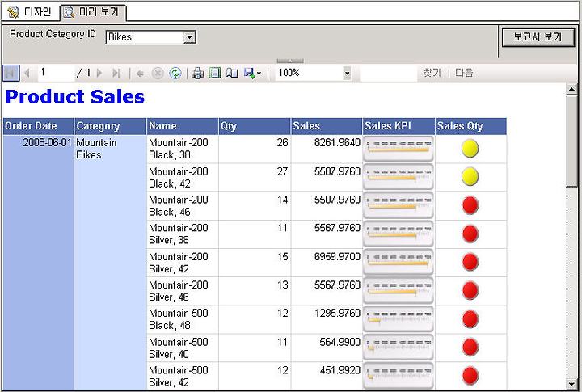Select the 미리 보기 tab
Image resolution: width=582 pixels, height=392 pixels.
click(x=93, y=12)
